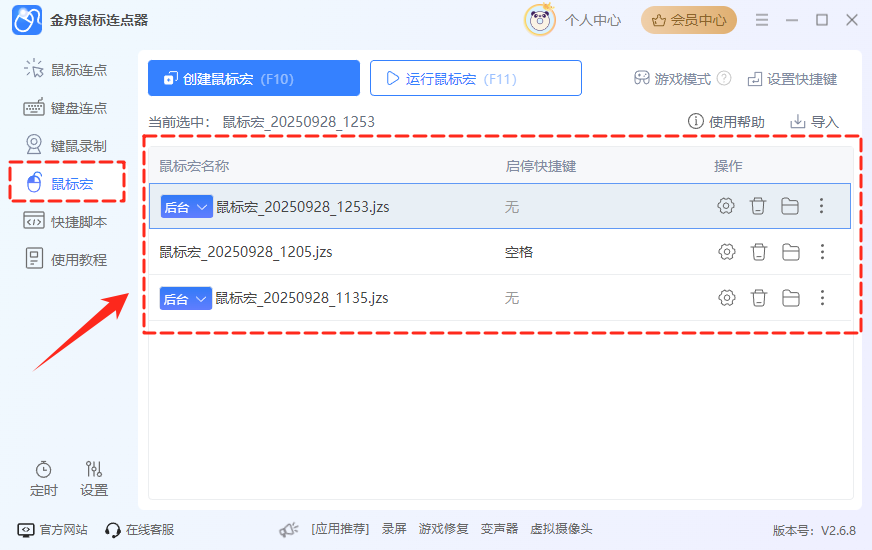The image size is (872, 550).
Task: Open 快捷脚本 from the sidebar
Action: pos(66,221)
